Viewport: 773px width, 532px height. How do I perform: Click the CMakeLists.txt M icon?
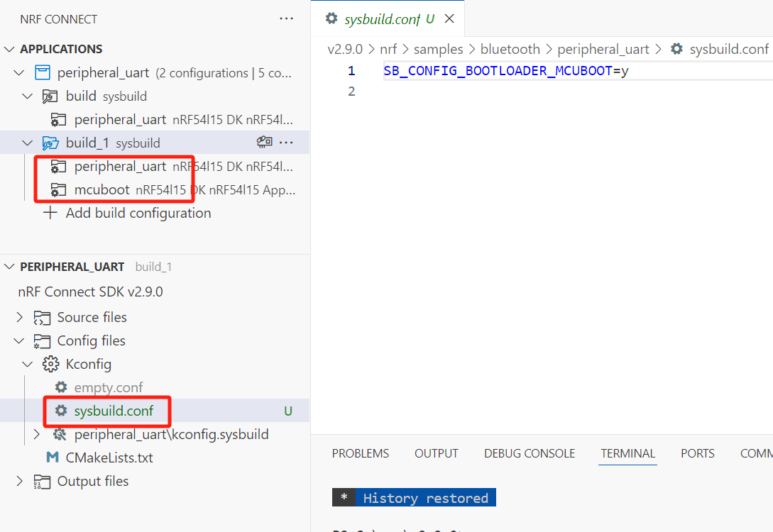tap(53, 457)
